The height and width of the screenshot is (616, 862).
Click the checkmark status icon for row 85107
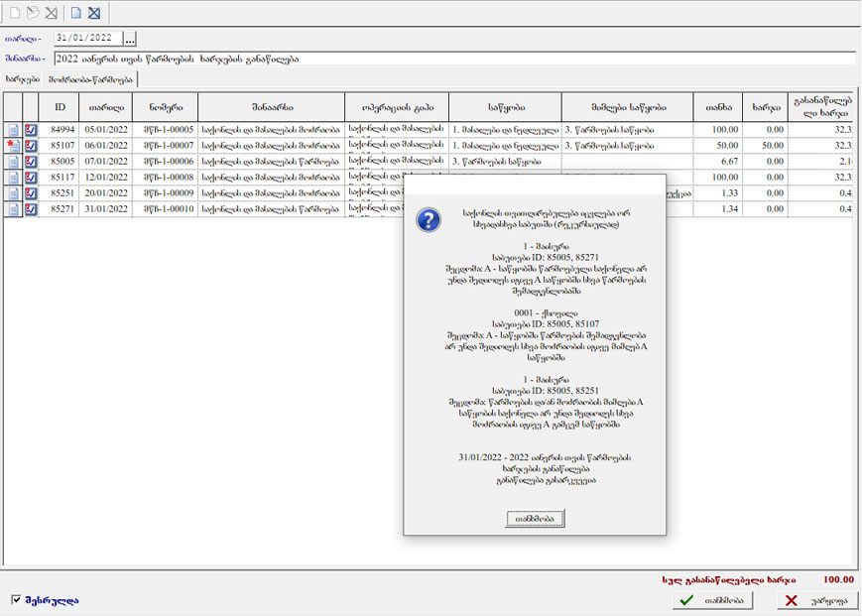[x=31, y=146]
